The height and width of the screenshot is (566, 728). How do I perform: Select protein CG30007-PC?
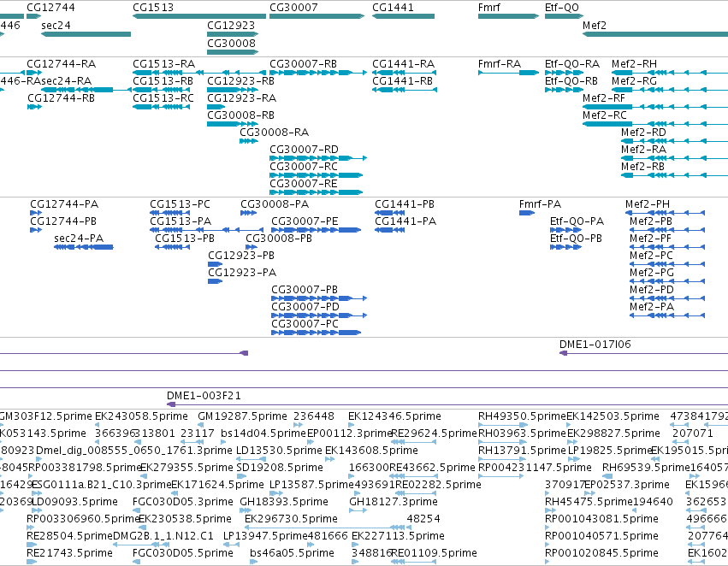pos(305,324)
